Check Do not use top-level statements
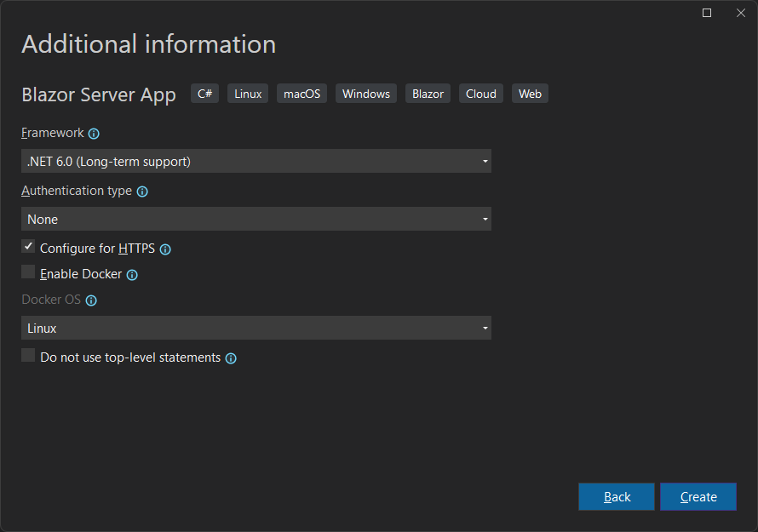 coord(28,355)
